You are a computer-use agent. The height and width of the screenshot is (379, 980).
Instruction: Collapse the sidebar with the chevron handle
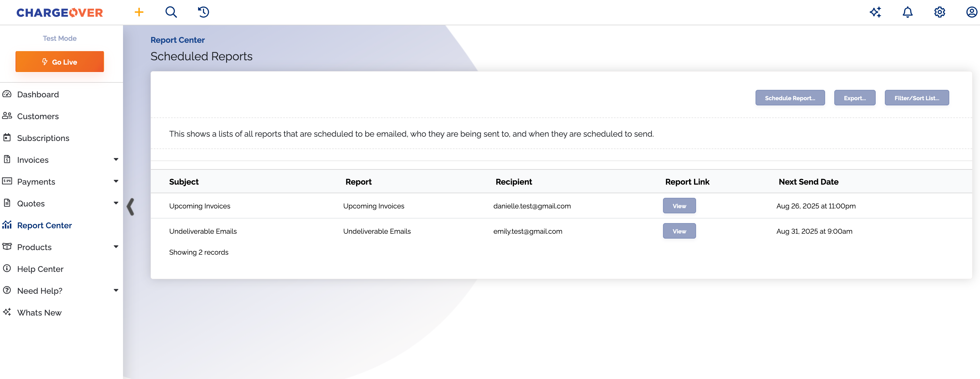(x=130, y=207)
